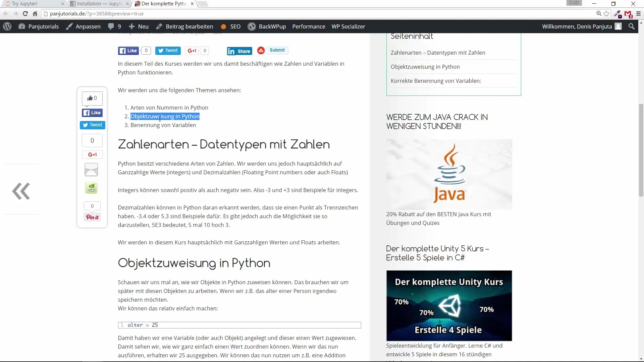Click the 'Arten von Nummern in Python' list item
The height and width of the screenshot is (362, 644).
(169, 108)
